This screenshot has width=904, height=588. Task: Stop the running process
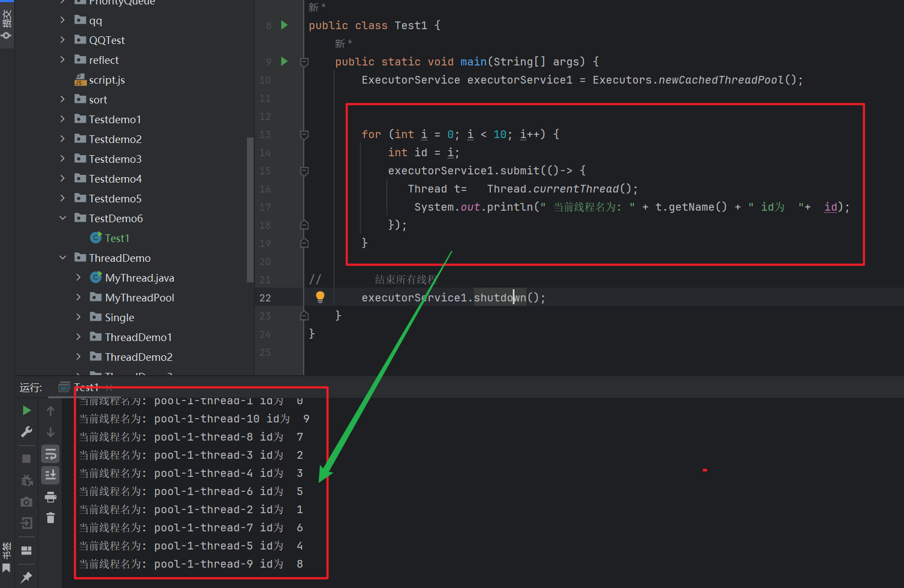(x=26, y=458)
